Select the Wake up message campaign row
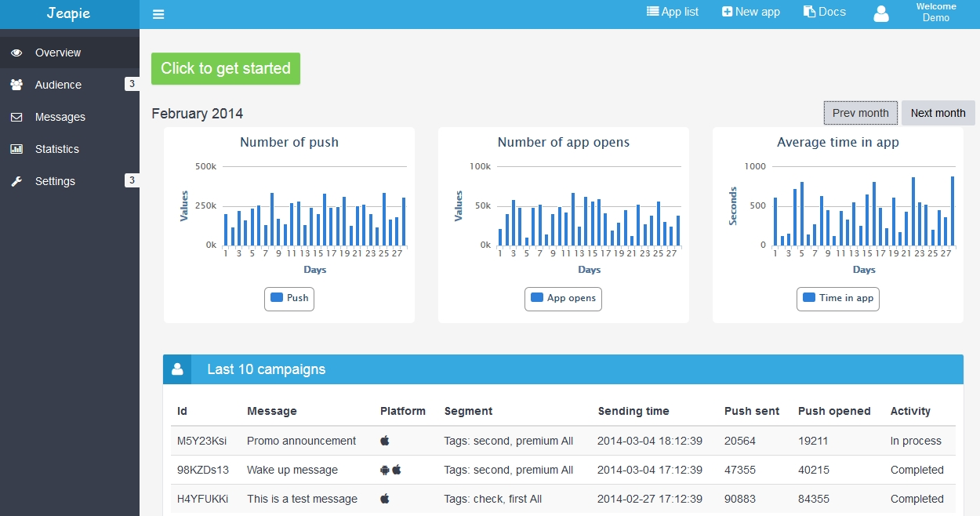This screenshot has height=516, width=980. point(292,470)
